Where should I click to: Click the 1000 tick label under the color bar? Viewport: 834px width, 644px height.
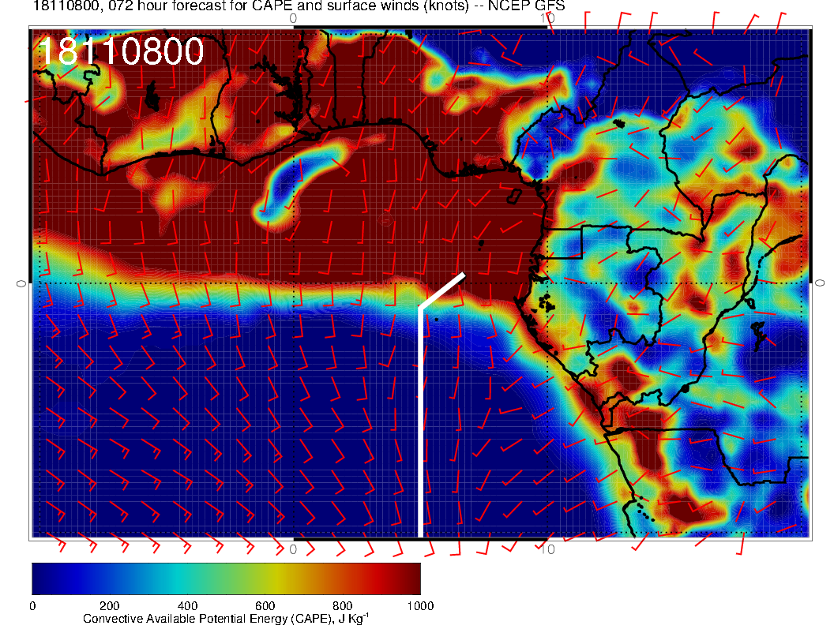(419, 605)
